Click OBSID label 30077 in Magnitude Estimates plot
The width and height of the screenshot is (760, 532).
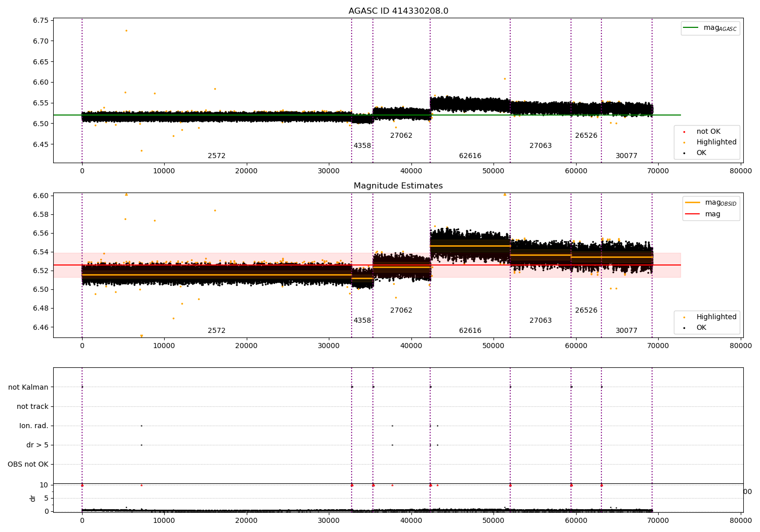tap(627, 331)
